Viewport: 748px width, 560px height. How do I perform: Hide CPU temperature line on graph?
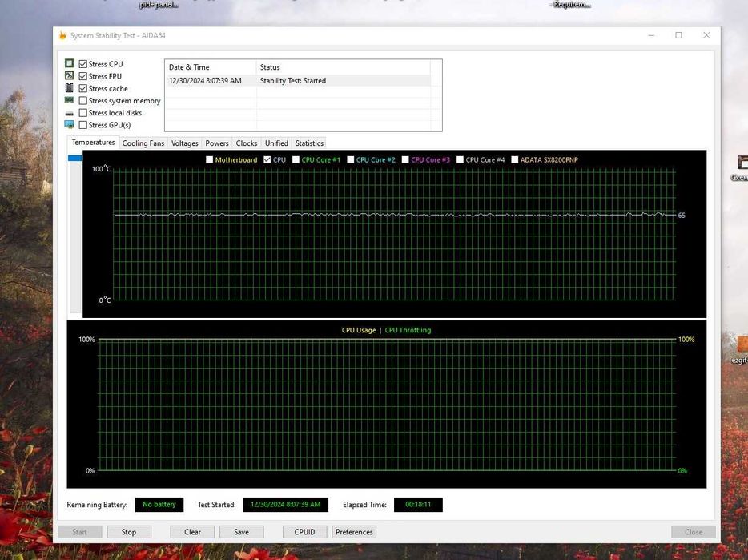pyautogui.click(x=267, y=159)
